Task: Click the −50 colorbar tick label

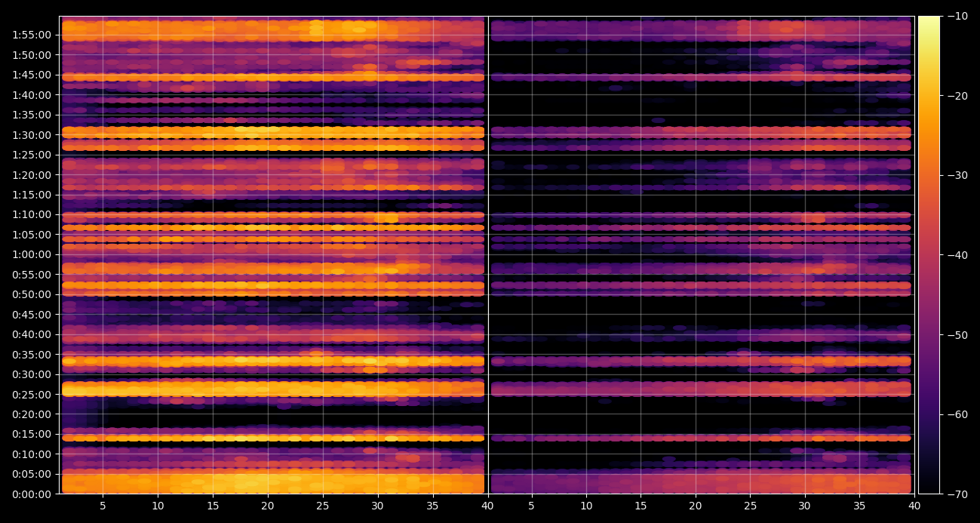Action: pyautogui.click(x=958, y=334)
